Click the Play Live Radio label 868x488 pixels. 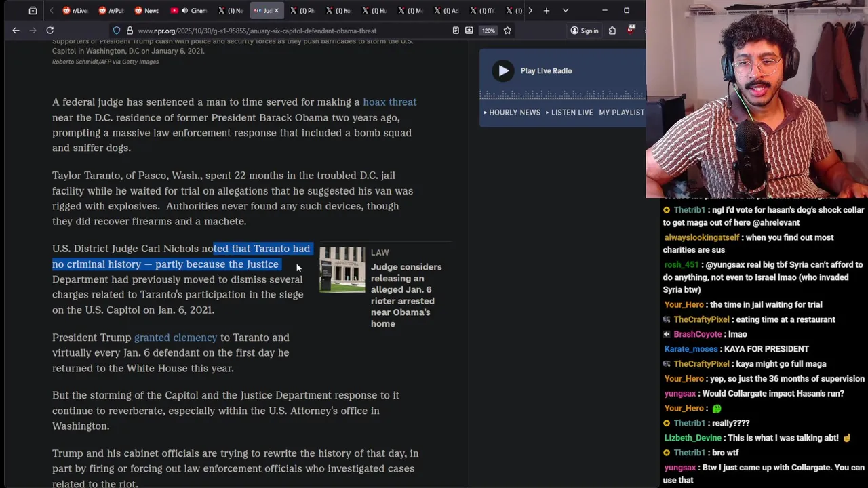click(546, 70)
